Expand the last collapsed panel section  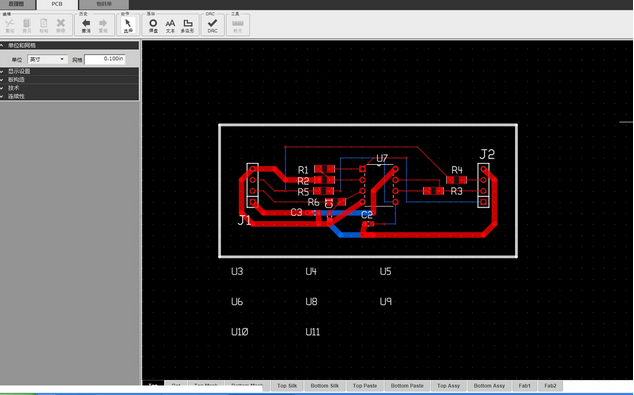(x=69, y=96)
